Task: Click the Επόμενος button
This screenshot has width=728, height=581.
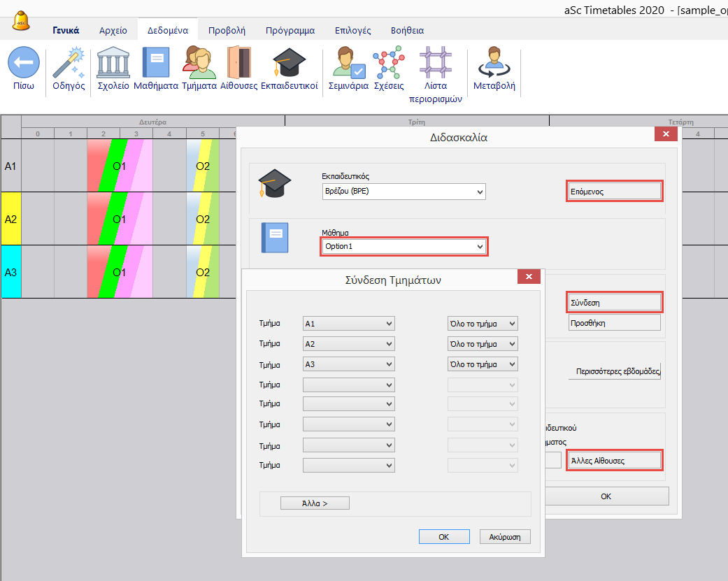Action: click(614, 191)
